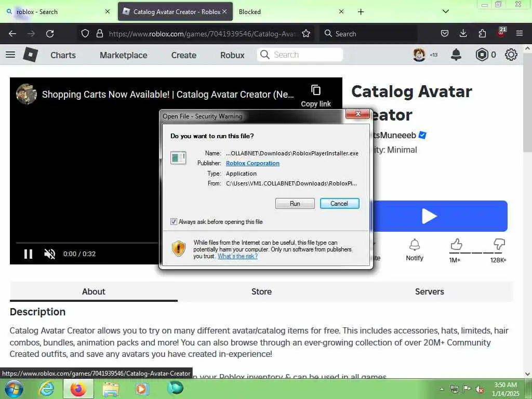Open the tracking protection shield icon
Image resolution: width=532 pixels, height=399 pixels.
point(85,34)
